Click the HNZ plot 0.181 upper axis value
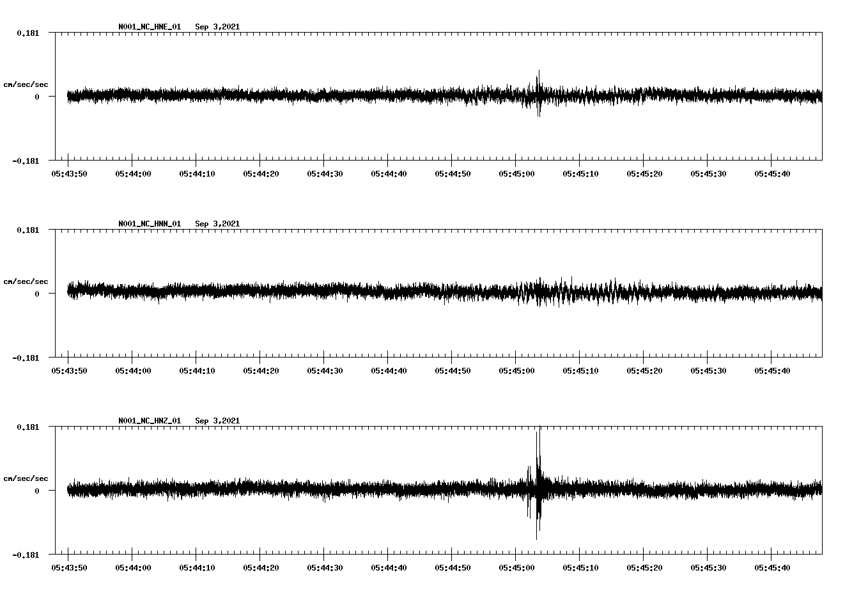 tap(27, 427)
